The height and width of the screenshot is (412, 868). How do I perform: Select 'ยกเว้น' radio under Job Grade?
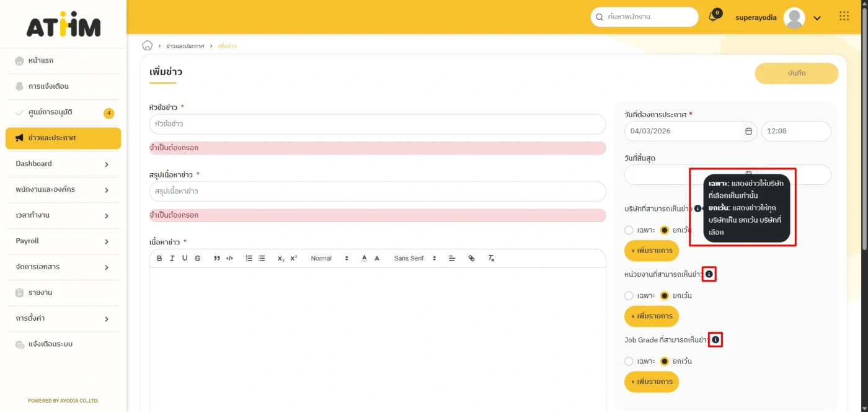click(665, 361)
